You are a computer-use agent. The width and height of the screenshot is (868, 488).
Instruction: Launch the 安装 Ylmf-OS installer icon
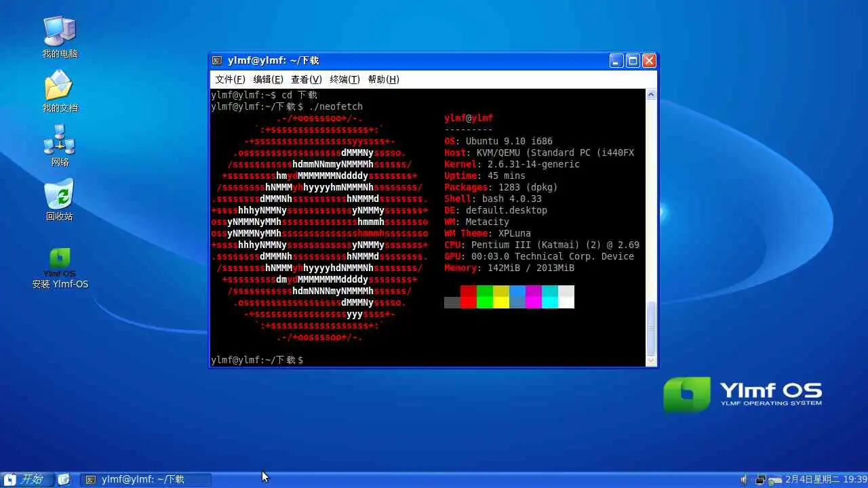(x=60, y=268)
